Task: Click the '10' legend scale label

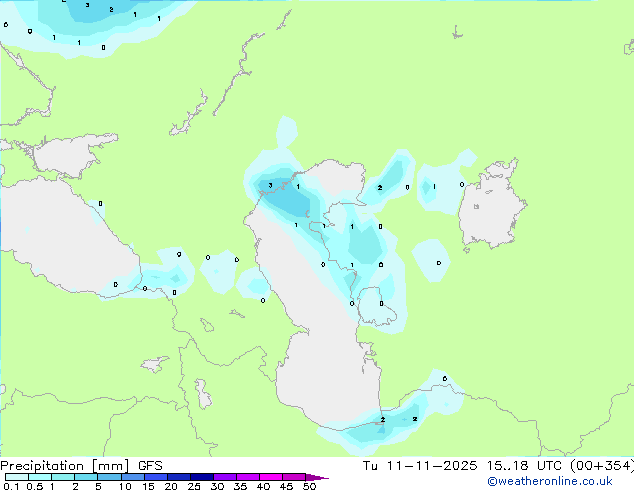Action: pyautogui.click(x=125, y=486)
